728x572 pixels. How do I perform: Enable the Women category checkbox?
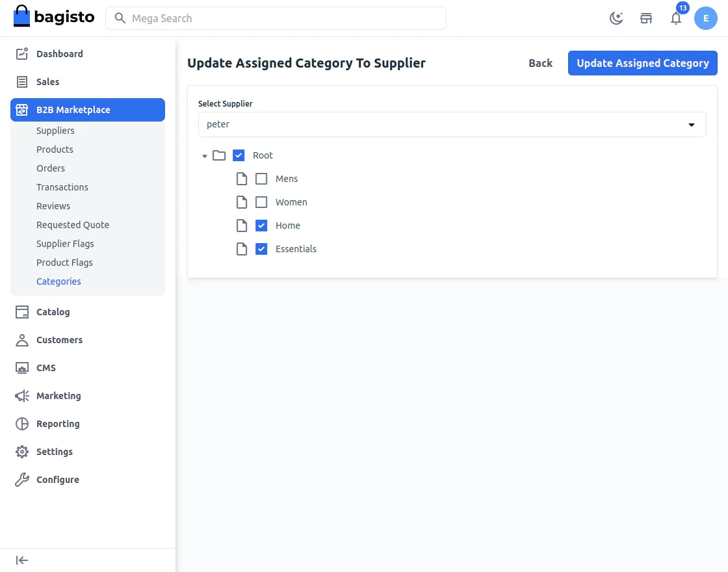(261, 202)
